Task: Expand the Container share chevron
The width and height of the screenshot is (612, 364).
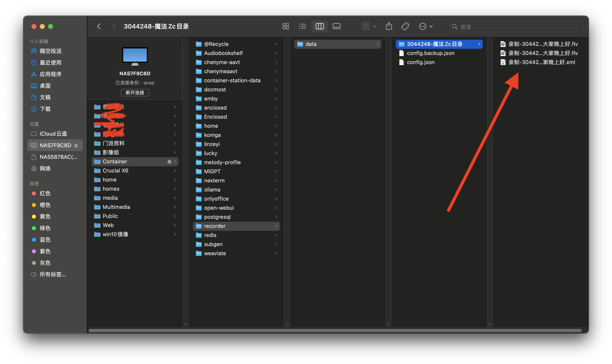Action: pyautogui.click(x=175, y=161)
